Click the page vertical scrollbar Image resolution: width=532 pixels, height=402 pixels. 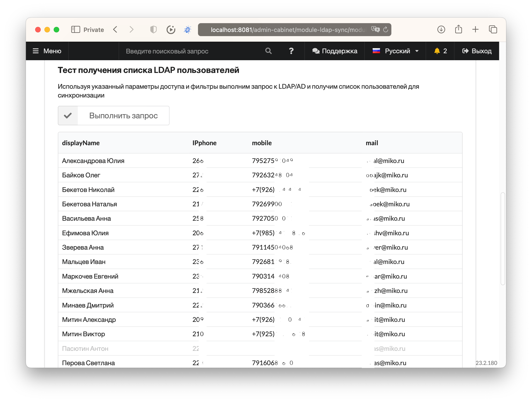pos(502,238)
